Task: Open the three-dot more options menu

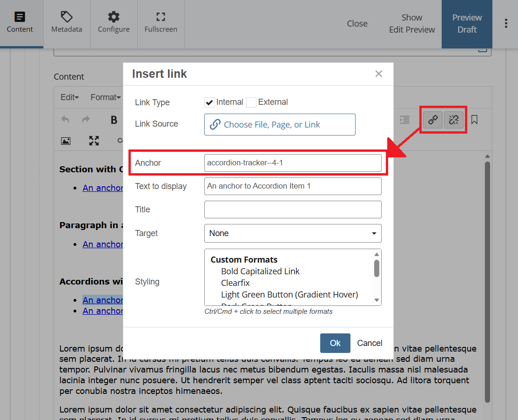Action: pyautogui.click(x=506, y=24)
